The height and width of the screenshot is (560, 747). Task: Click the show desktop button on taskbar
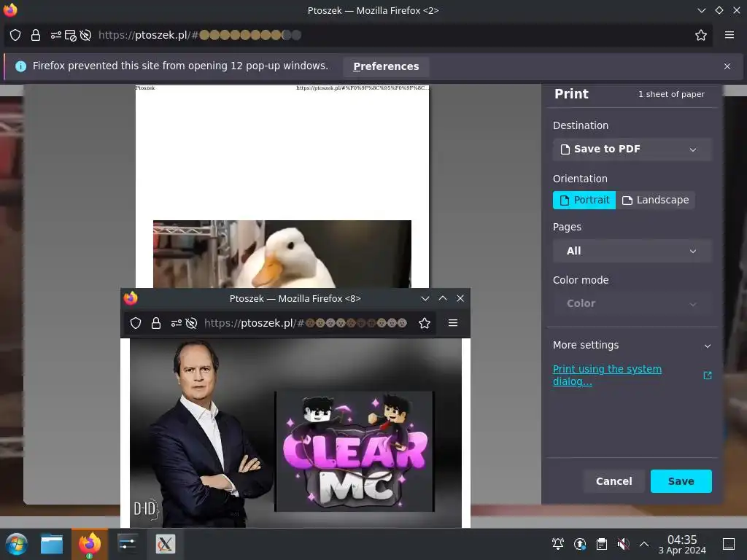[729, 544]
